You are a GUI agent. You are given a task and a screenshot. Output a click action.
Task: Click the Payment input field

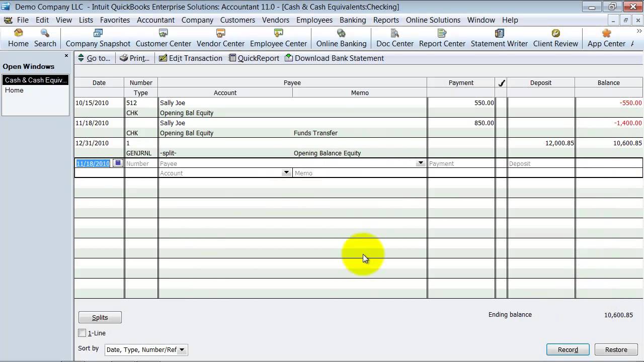[x=461, y=163]
